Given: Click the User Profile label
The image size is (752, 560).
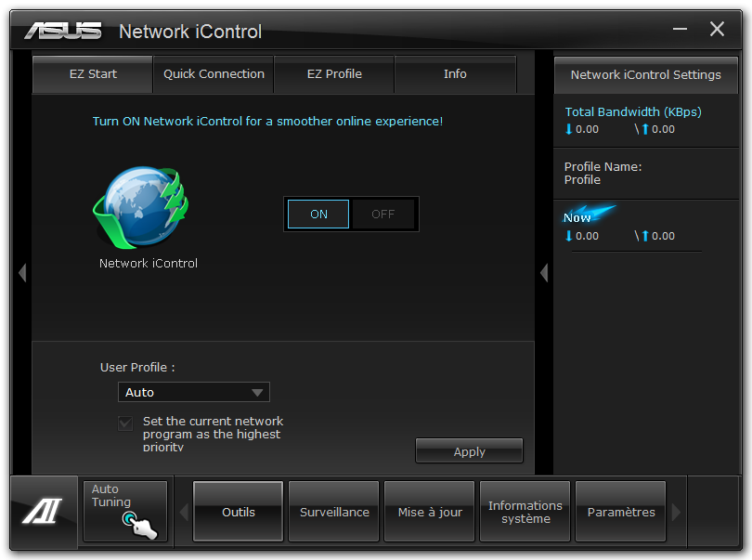Looking at the screenshot, I should [137, 367].
